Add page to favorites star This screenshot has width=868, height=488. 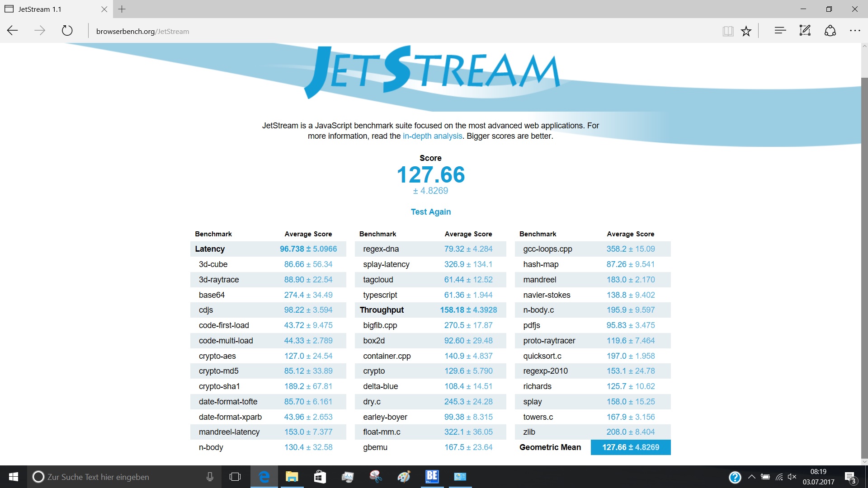pyautogui.click(x=746, y=31)
